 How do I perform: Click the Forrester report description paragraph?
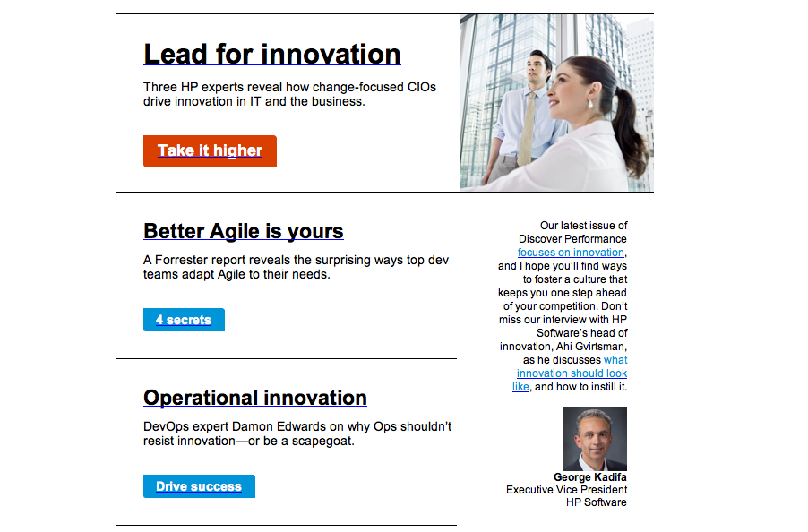[296, 267]
